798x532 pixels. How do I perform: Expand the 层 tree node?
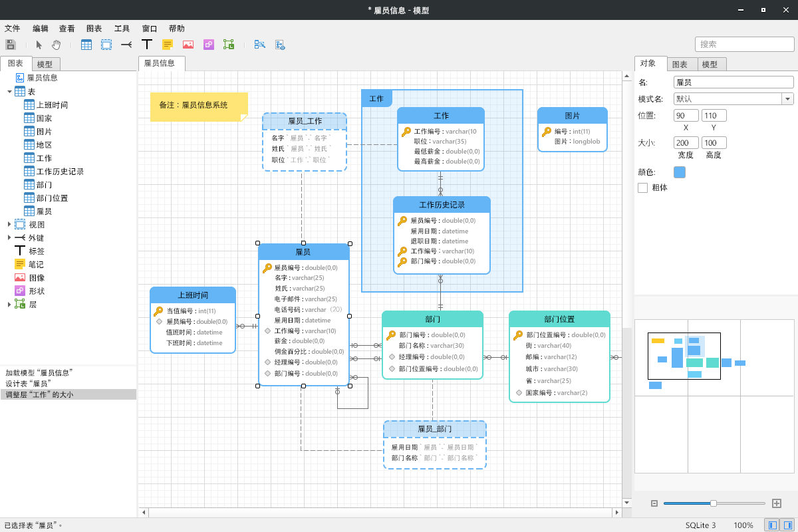[9, 305]
